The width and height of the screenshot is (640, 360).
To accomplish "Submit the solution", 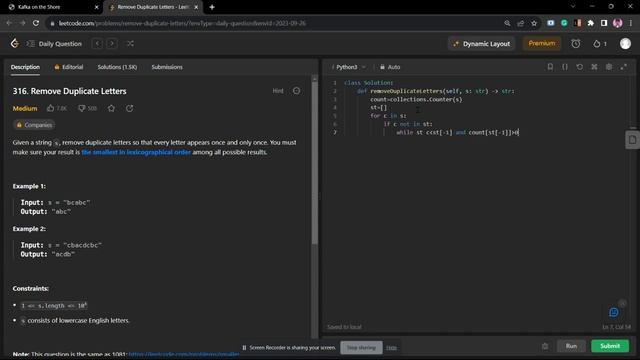I will [610, 346].
